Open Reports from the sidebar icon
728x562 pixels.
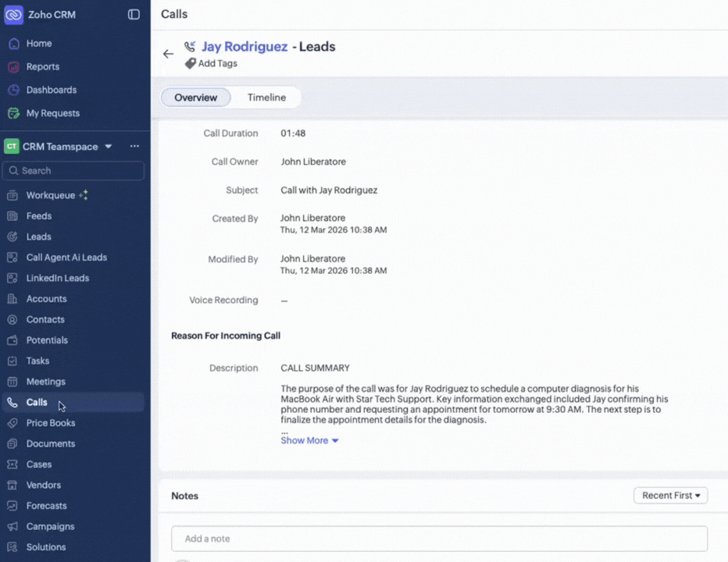tap(13, 67)
